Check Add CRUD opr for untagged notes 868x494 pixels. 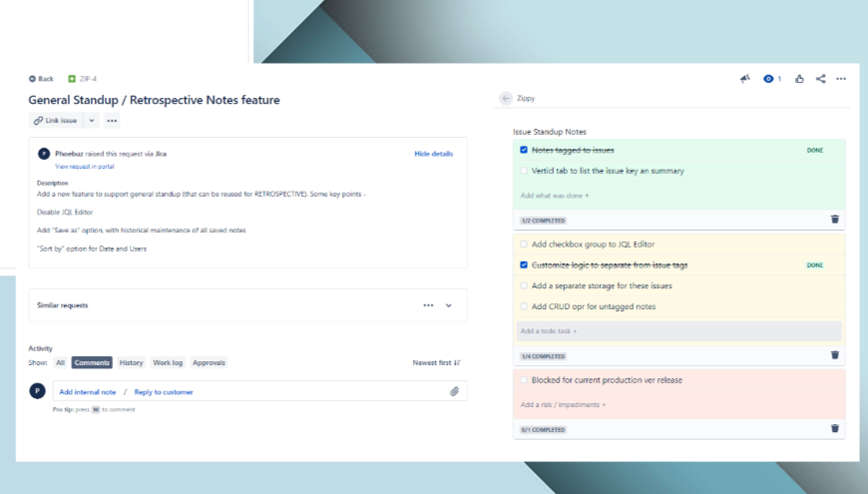(x=524, y=306)
